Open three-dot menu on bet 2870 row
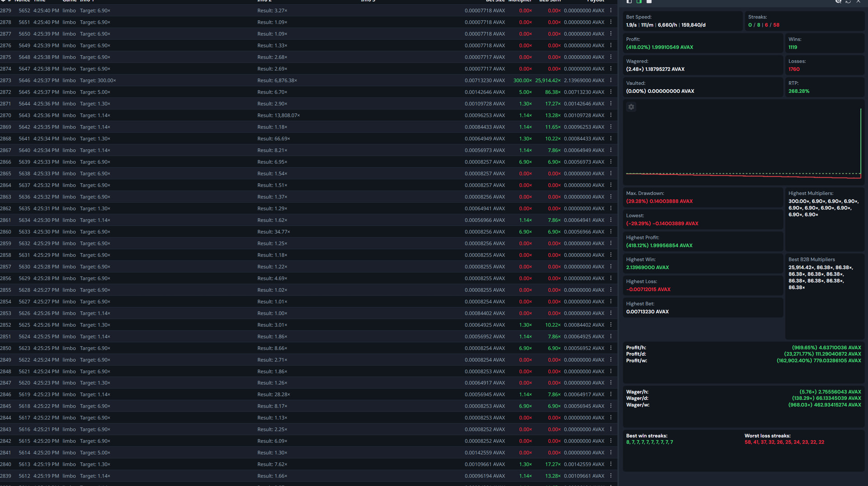 coord(611,115)
